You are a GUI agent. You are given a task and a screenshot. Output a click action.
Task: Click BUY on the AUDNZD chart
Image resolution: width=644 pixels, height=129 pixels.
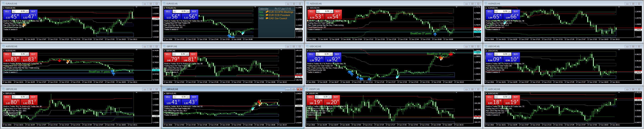tap(516, 12)
